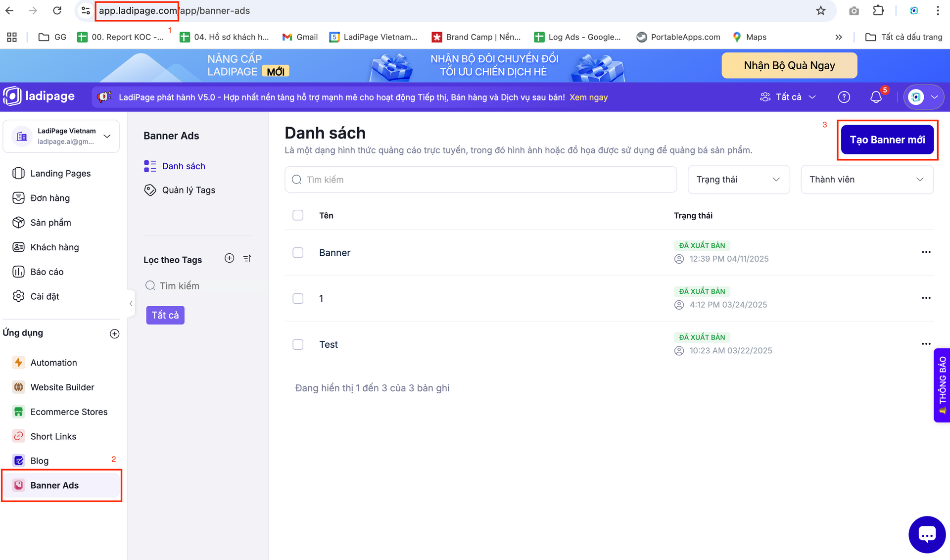Focus the main Tìm kiếm search field
Screen dimensions: 950x560
pyautogui.click(x=480, y=180)
